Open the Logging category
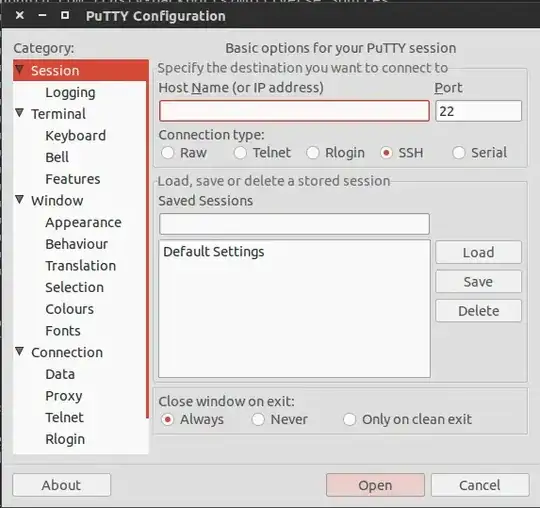Image resolution: width=540 pixels, height=508 pixels. click(x=70, y=93)
